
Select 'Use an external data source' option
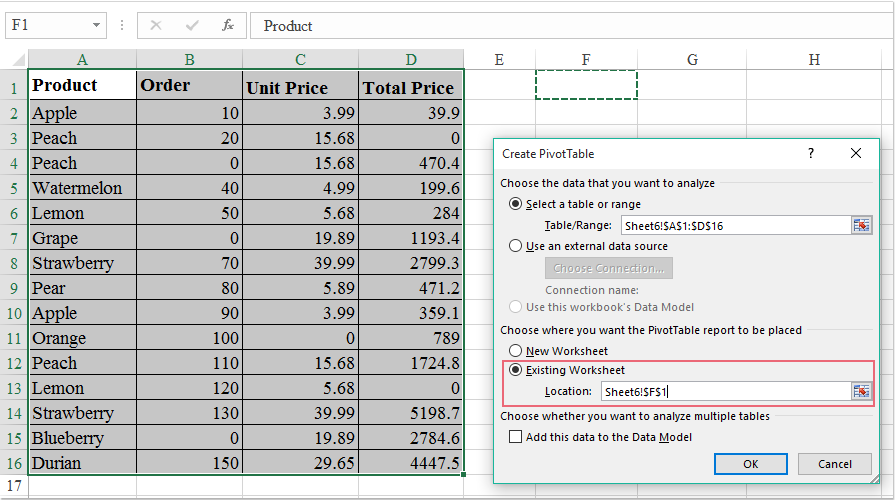pyautogui.click(x=516, y=246)
